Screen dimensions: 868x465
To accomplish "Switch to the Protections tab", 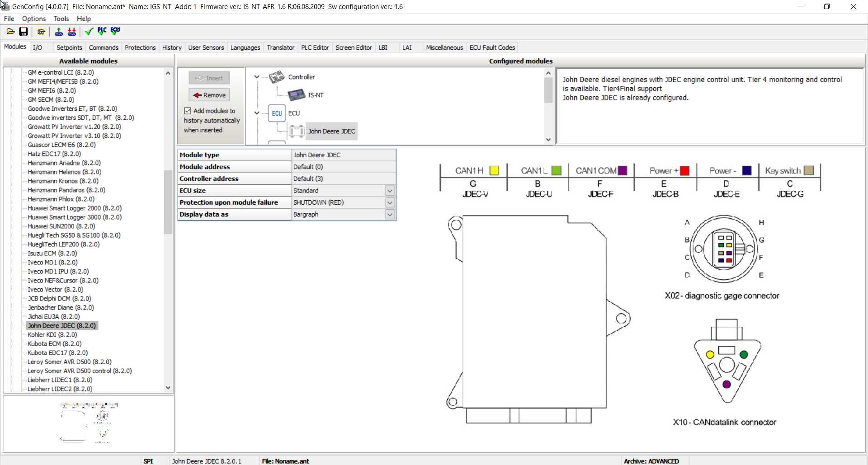I will [140, 47].
